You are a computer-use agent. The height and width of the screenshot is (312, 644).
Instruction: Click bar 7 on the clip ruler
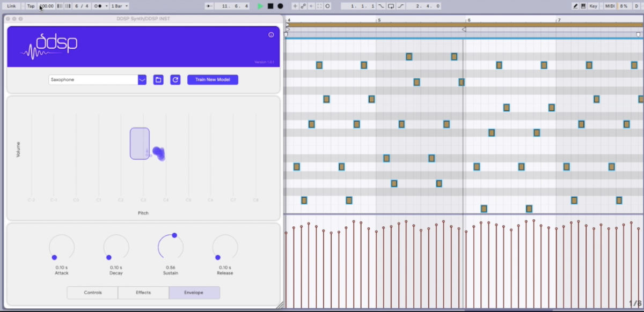tap(559, 20)
